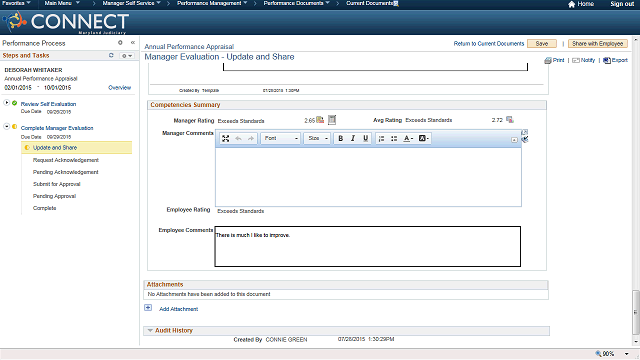
Task: Insert bulleted list in Manager Comments
Action: (x=394, y=138)
